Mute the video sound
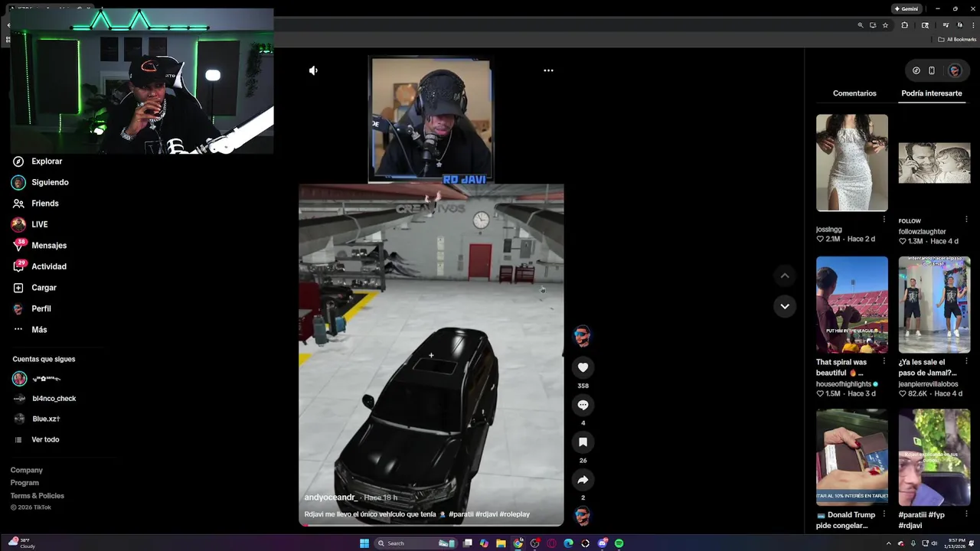The width and height of the screenshot is (980, 551). click(x=313, y=70)
